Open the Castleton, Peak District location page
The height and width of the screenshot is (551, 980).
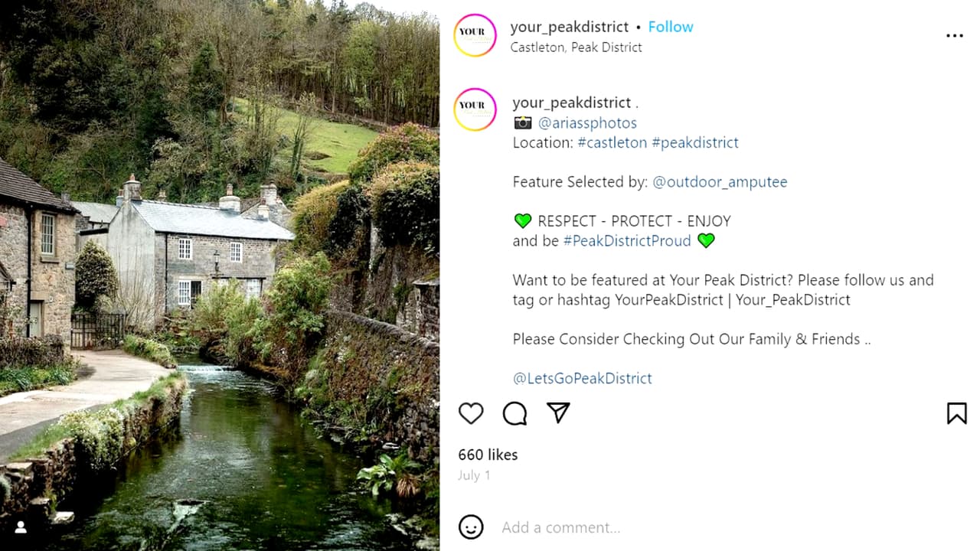577,47
